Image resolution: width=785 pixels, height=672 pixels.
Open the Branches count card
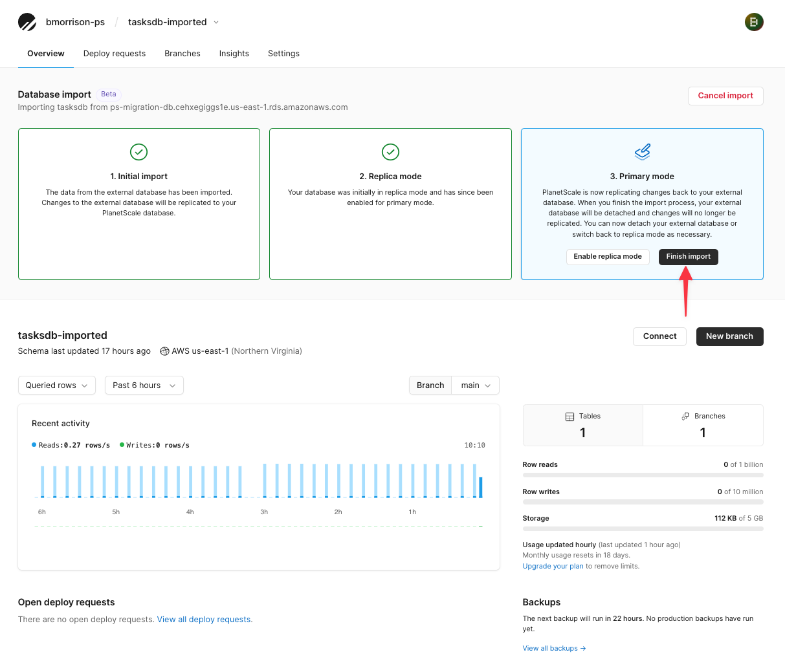tap(703, 425)
